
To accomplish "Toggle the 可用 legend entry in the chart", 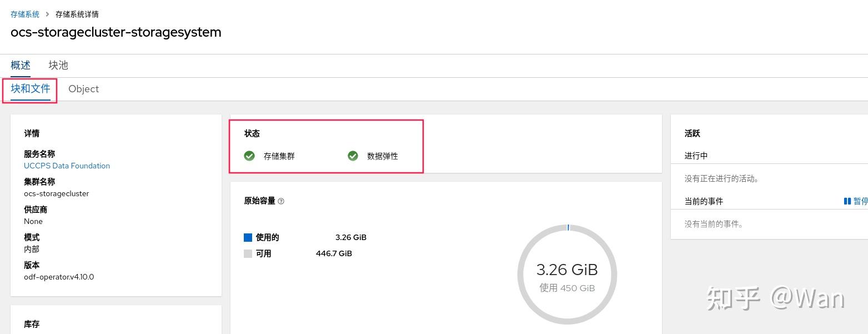I will [x=265, y=254].
